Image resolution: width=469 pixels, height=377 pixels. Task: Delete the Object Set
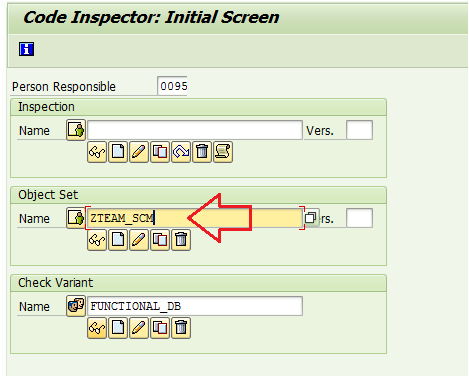pos(181,240)
